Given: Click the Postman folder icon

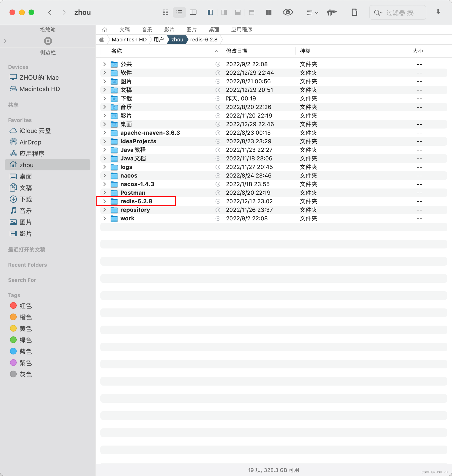Looking at the screenshot, I should (114, 193).
